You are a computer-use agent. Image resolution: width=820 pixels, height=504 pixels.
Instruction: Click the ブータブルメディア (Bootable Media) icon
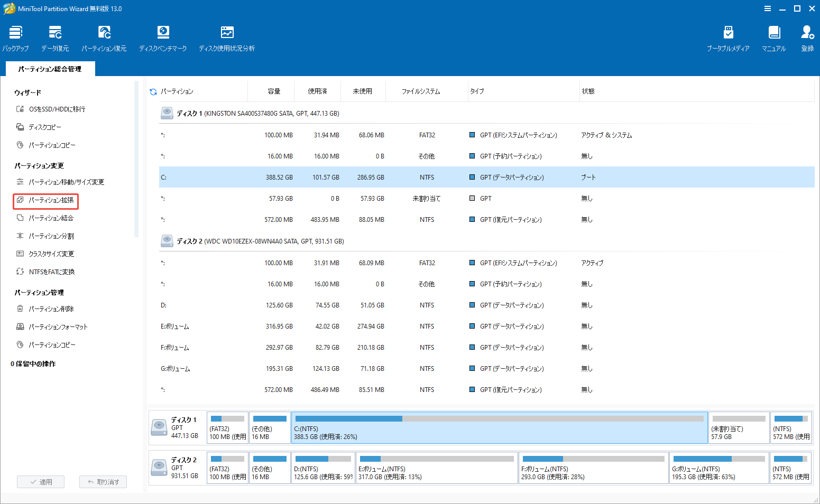coord(728,37)
